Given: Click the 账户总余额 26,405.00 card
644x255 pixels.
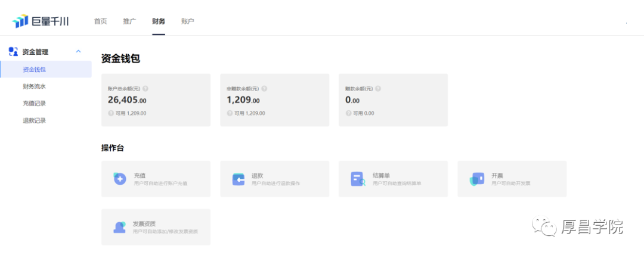Looking at the screenshot, I should point(156,99).
